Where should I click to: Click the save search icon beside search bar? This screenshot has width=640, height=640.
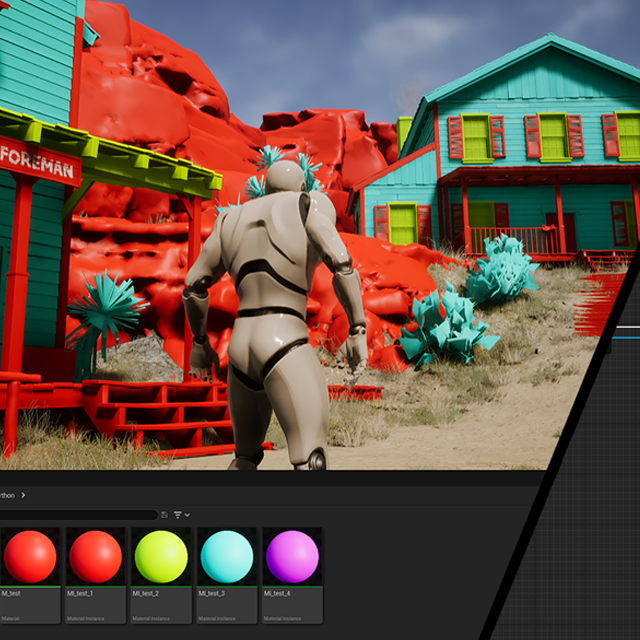tap(164, 515)
